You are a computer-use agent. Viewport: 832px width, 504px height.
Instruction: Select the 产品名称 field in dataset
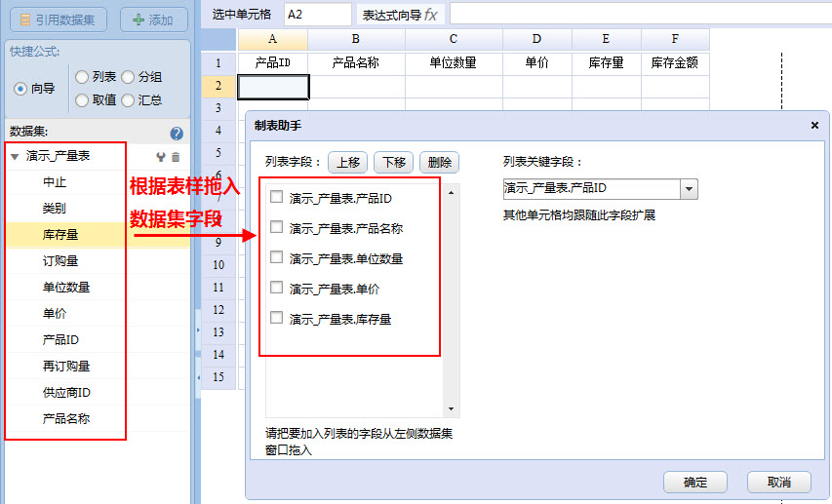65,418
